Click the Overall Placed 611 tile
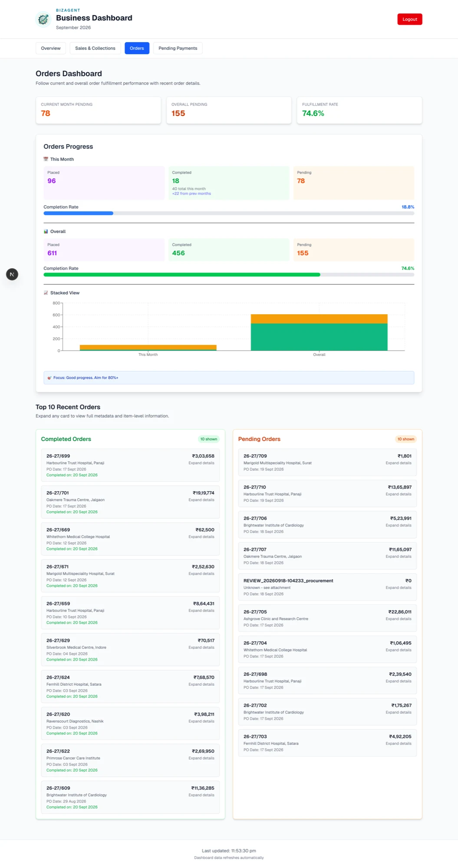This screenshot has height=868, width=458. [104, 250]
